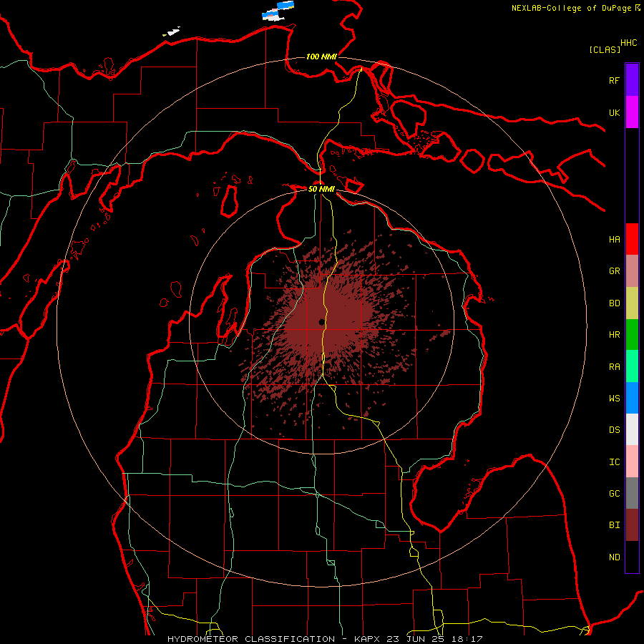The image size is (644, 644).
Task: Click the HHC product label
Action: 629,43
